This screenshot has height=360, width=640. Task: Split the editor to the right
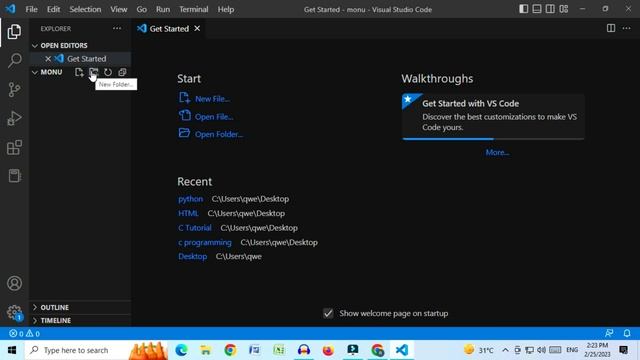click(x=611, y=28)
